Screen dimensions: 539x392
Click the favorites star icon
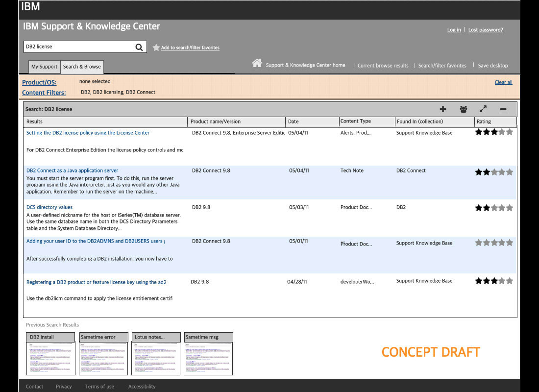point(156,48)
